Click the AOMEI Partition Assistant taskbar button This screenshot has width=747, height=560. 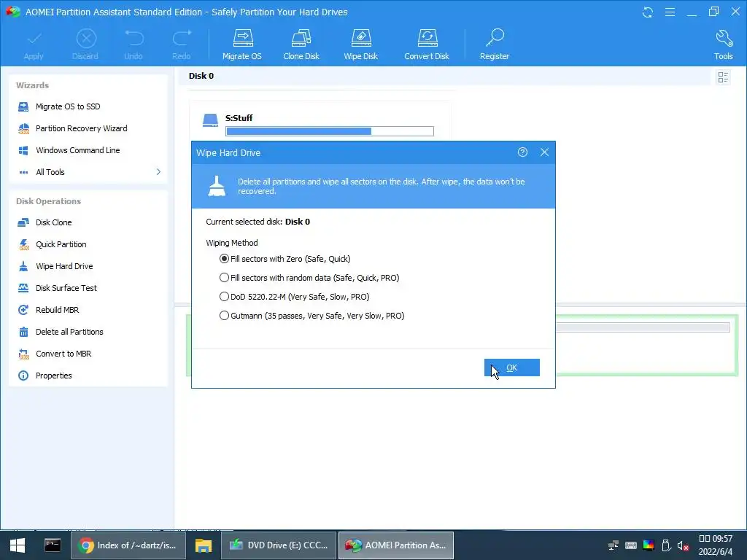[x=396, y=545]
